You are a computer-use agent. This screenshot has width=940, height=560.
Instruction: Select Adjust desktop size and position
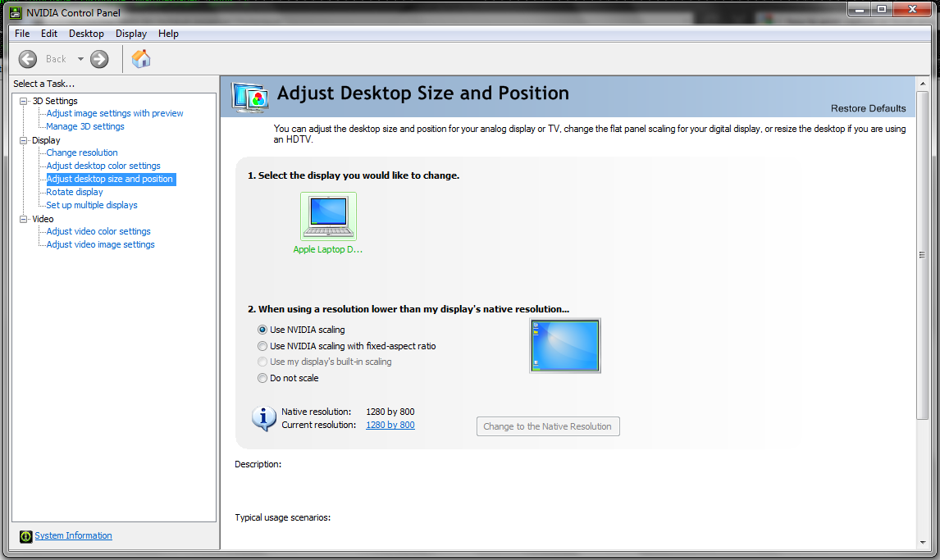110,179
